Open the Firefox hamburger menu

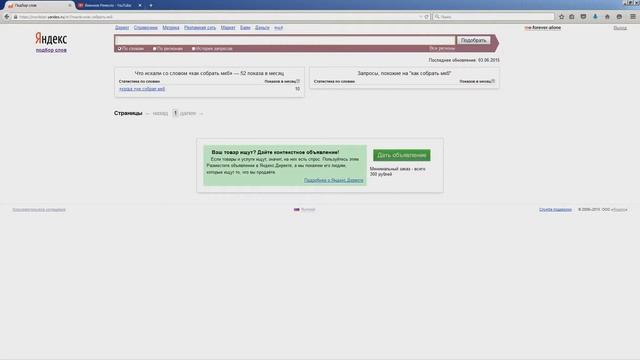(x=633, y=17)
